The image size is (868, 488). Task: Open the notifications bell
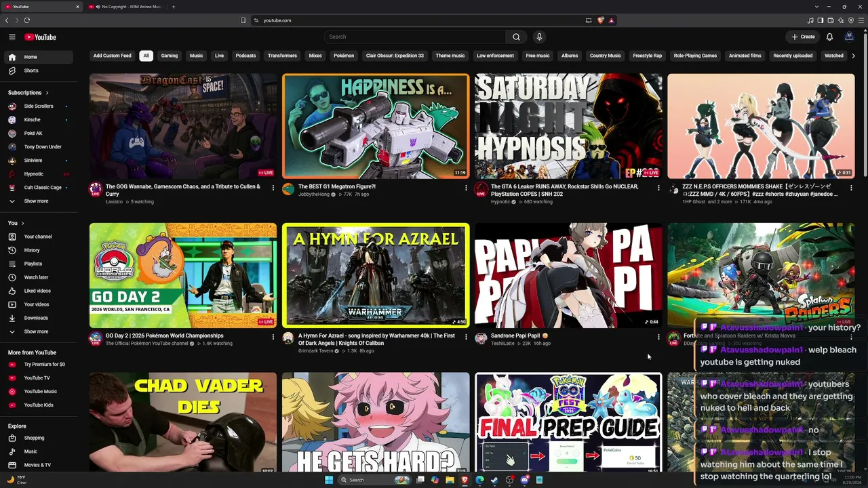pos(829,37)
